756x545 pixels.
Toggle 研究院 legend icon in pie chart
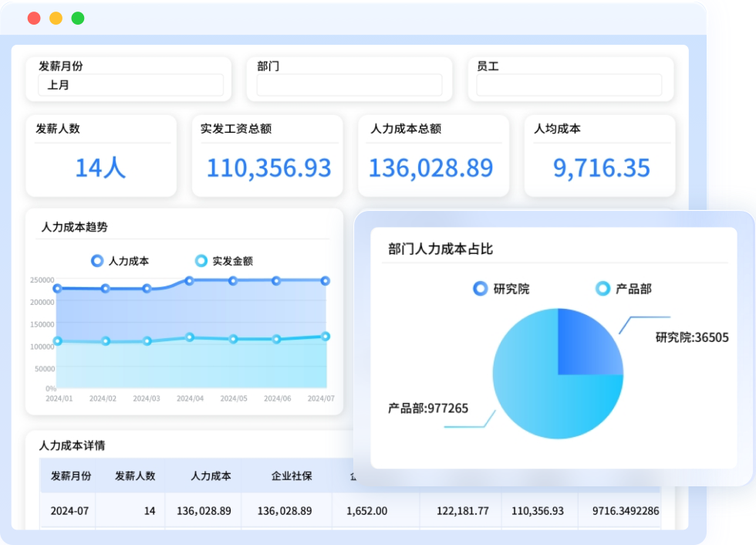481,289
